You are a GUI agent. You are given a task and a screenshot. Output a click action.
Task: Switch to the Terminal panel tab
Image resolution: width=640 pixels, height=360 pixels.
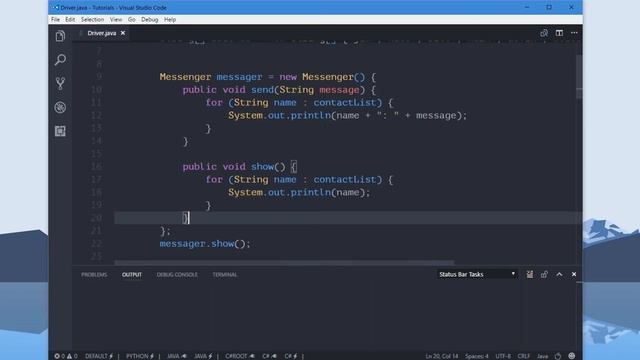224,275
